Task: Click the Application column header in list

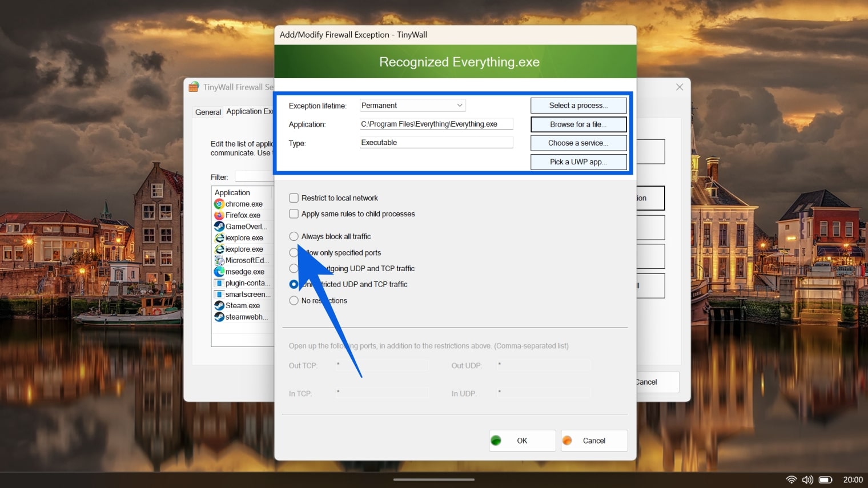Action: click(243, 193)
